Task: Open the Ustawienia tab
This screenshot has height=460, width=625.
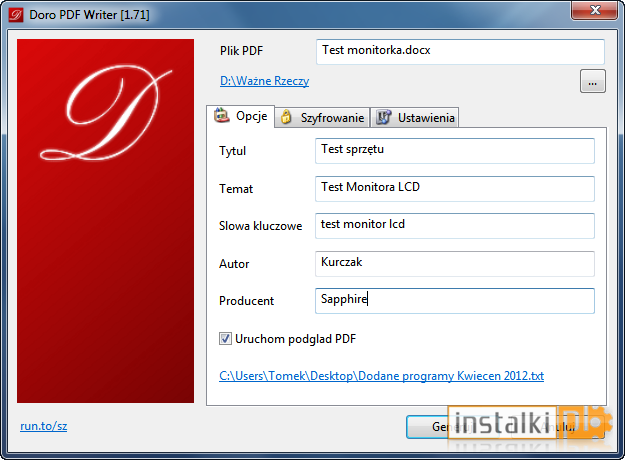Action: 415,118
